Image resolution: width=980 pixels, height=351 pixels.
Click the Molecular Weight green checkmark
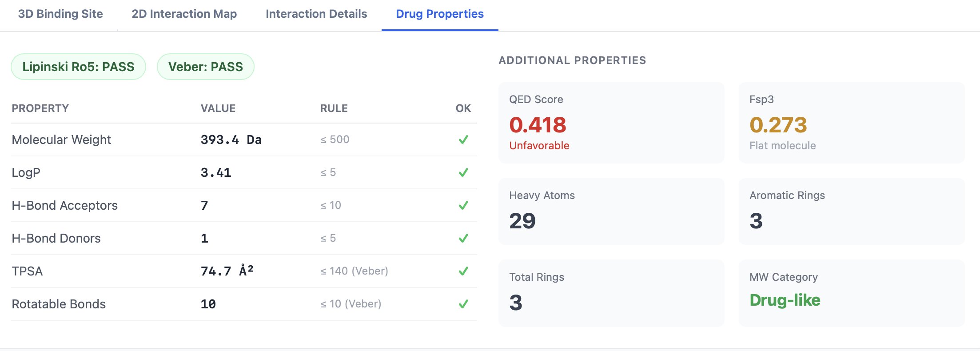pyautogui.click(x=463, y=140)
